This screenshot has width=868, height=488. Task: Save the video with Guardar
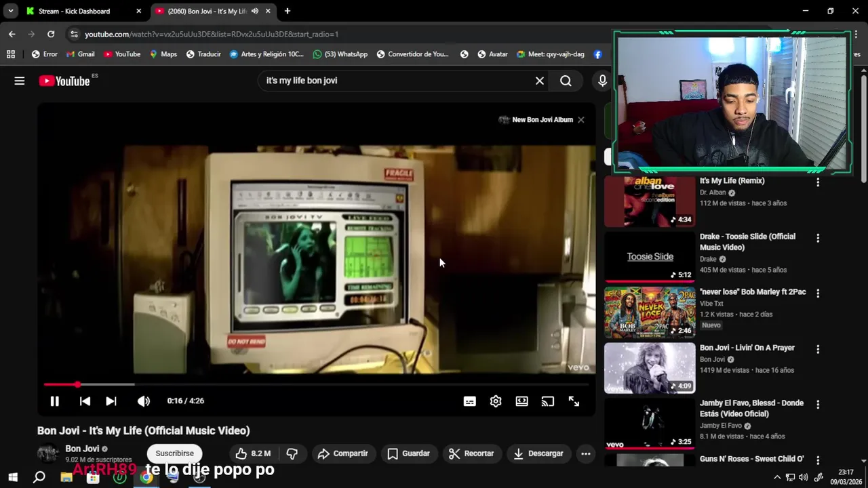pos(408,453)
